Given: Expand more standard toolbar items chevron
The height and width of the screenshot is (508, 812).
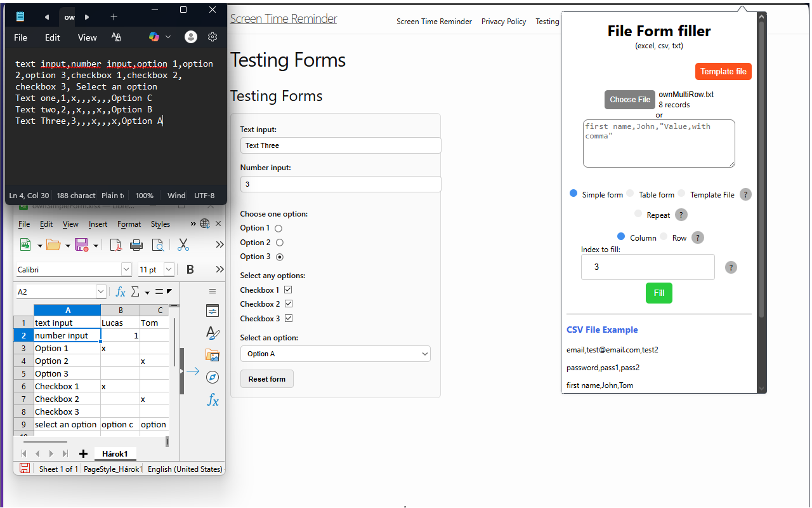Looking at the screenshot, I should tap(219, 244).
